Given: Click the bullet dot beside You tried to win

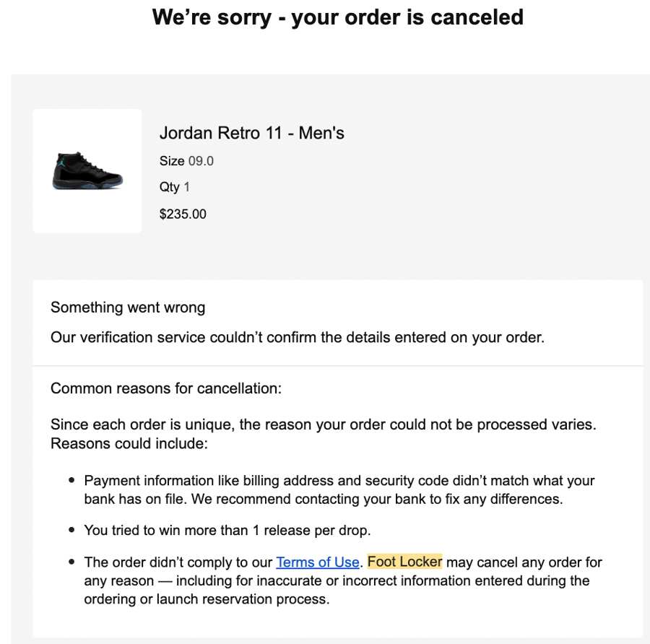Looking at the screenshot, I should [x=71, y=530].
